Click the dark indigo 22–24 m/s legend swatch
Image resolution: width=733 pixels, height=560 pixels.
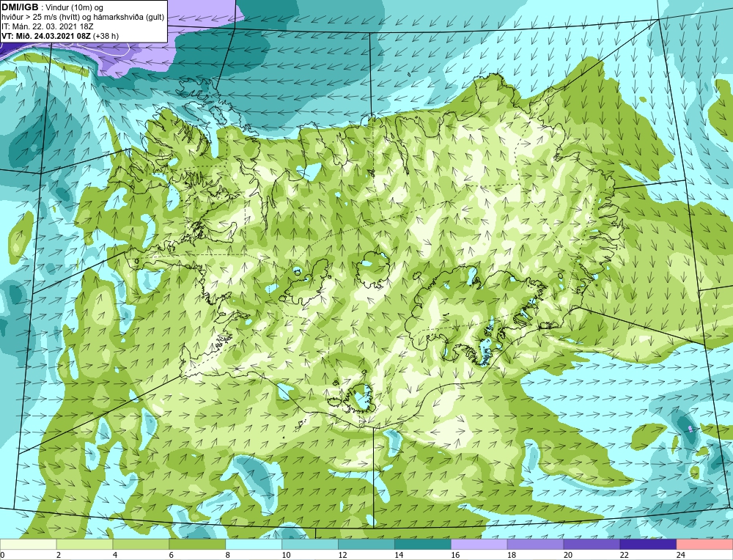648,545
